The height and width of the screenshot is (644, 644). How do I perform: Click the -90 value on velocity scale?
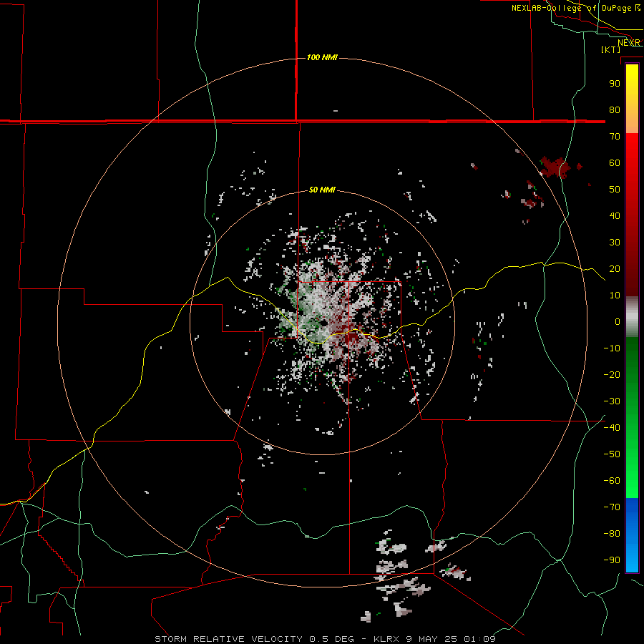coord(612,560)
